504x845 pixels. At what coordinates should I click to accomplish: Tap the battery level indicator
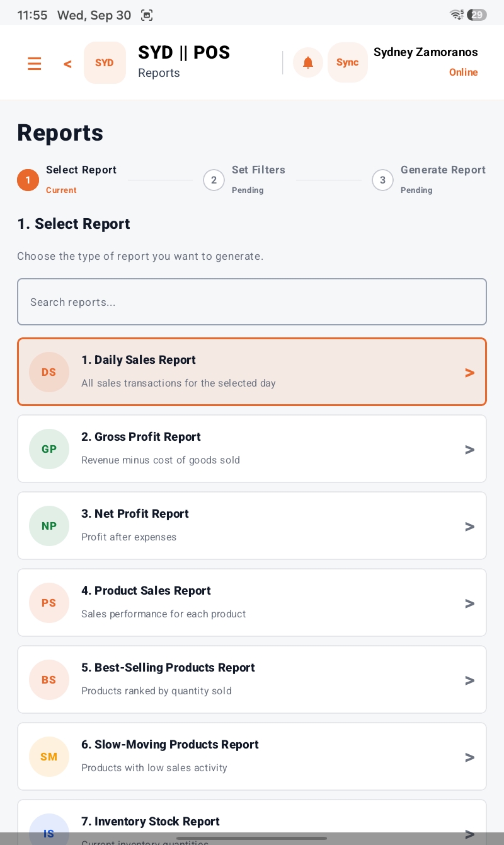point(478,15)
